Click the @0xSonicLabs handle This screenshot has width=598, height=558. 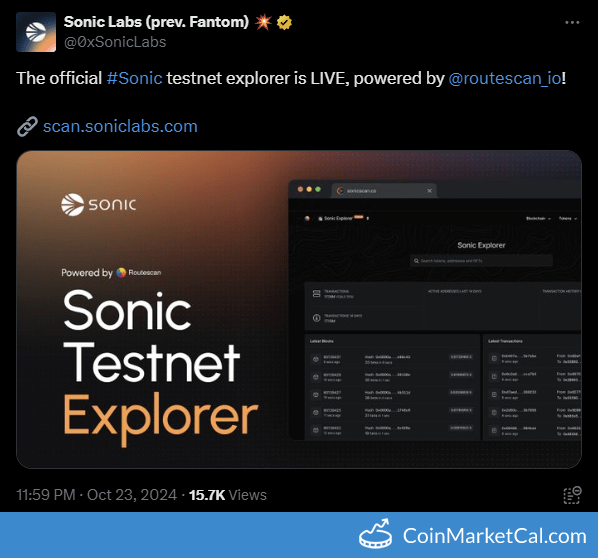point(115,42)
